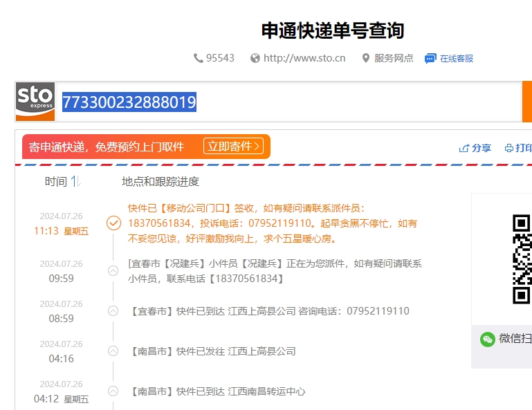
Task: Click the 快件已到达 江西上高县公司 status text
Action: click(270, 311)
